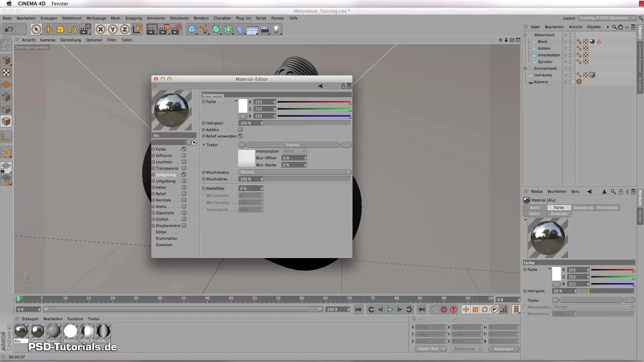The width and height of the screenshot is (644, 362).
Task: Select the Rotate tool
Action: pos(72,29)
